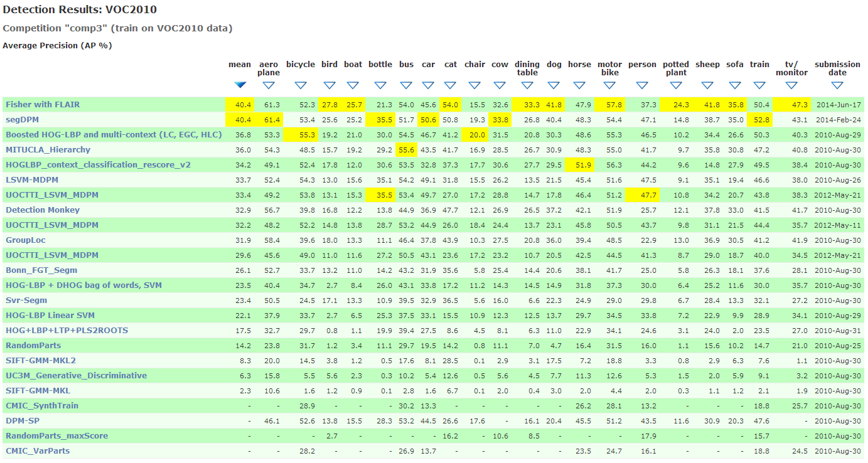Open the CMIC_VarParts entry

click(x=38, y=451)
